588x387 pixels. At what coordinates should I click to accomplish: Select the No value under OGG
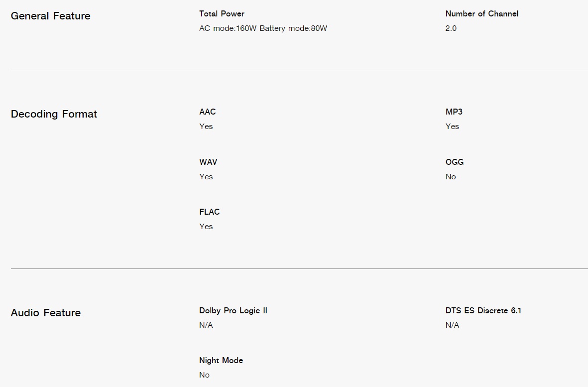pos(451,177)
